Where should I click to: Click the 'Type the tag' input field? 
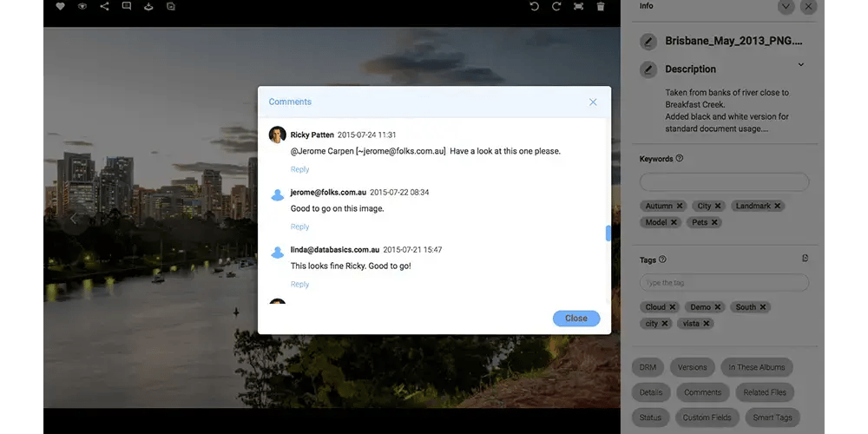click(724, 283)
